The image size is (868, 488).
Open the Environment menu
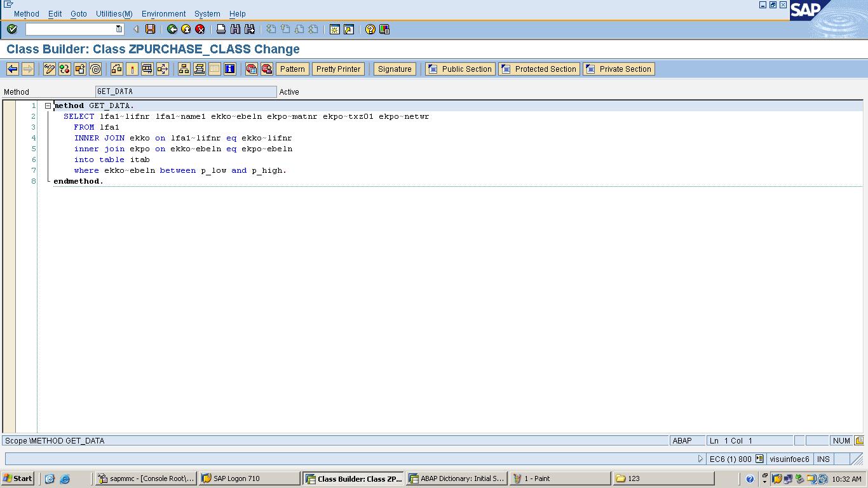163,13
